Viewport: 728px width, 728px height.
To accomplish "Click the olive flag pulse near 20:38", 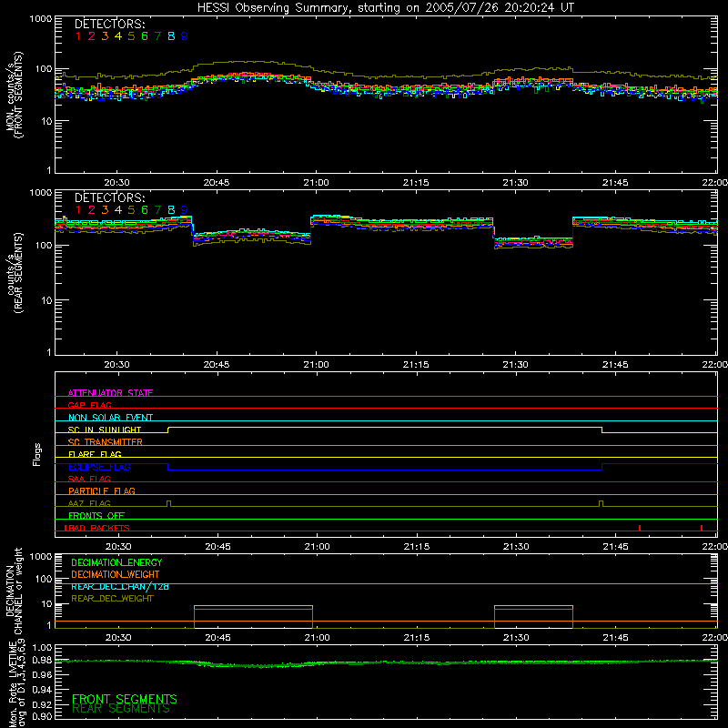I will 168,504.
